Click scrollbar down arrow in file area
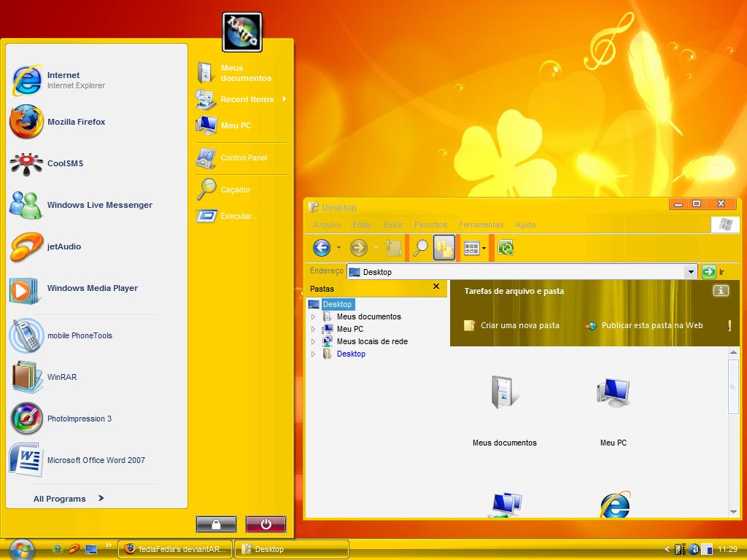 tap(733, 512)
